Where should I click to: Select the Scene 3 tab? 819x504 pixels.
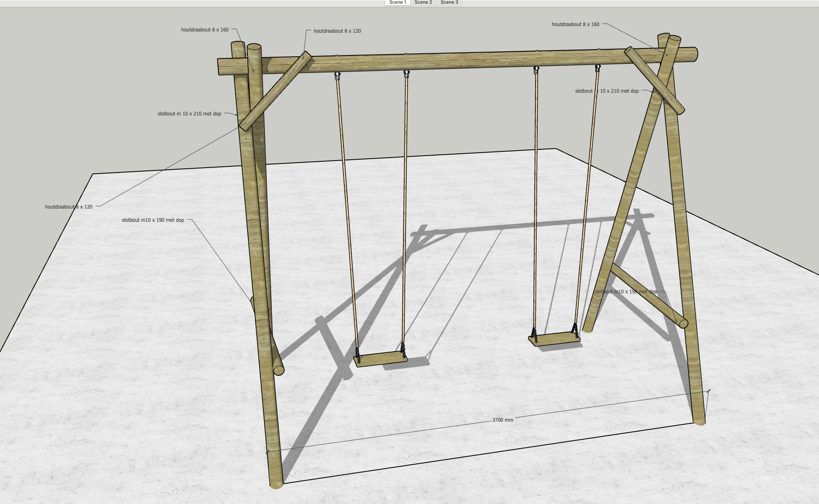click(449, 2)
